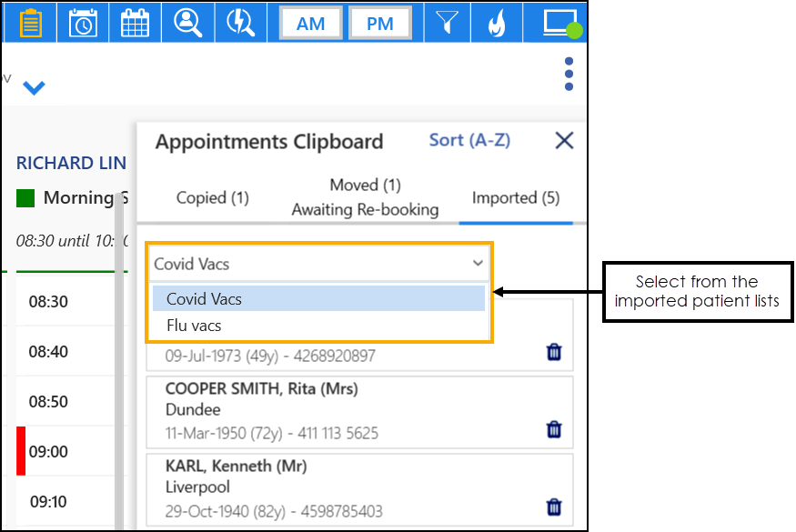Click the flame icon in the toolbar

[x=496, y=22]
